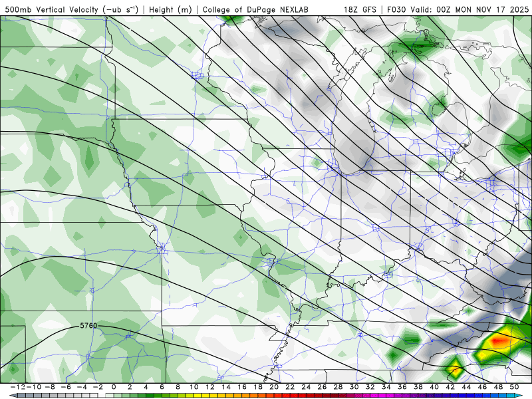The image size is (532, 399).
Task: Click the '-6' color bar value
Action: pos(65,387)
